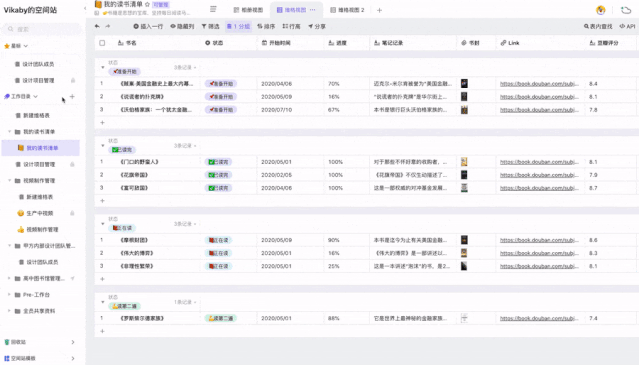Switch to the 相册视图 tab

[x=249, y=10]
